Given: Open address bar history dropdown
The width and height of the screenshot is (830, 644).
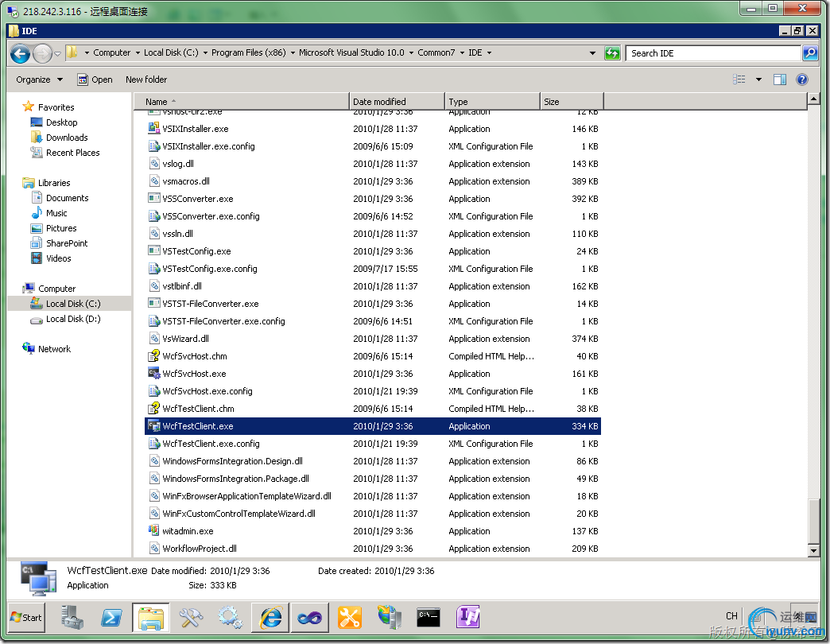Looking at the screenshot, I should pyautogui.click(x=592, y=53).
